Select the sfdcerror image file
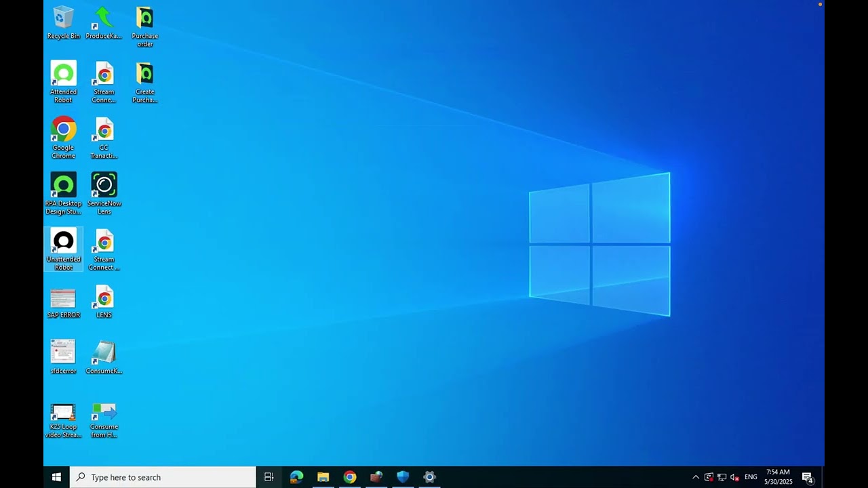The height and width of the screenshot is (488, 868). tap(63, 357)
